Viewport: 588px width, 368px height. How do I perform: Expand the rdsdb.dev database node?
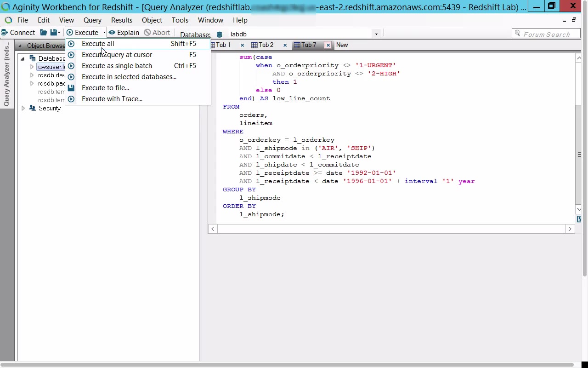click(x=32, y=75)
